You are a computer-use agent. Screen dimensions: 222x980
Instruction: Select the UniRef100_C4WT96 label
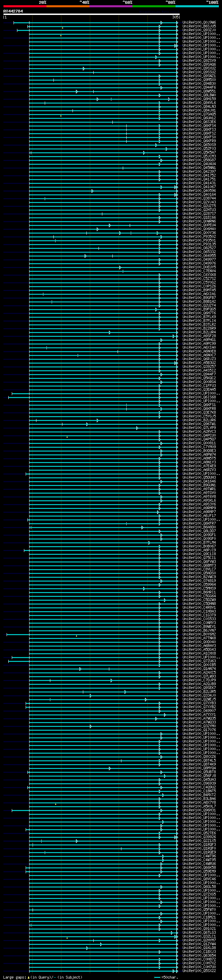(x=199, y=856)
